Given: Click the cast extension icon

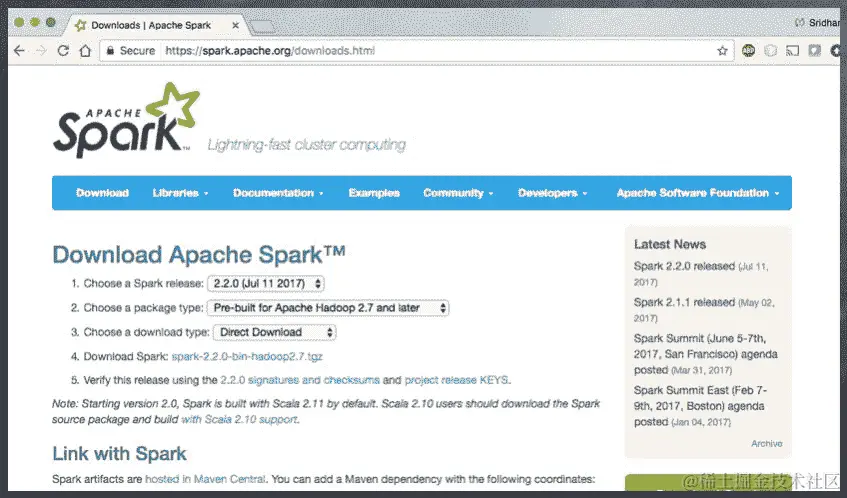Looking at the screenshot, I should pyautogui.click(x=792, y=51).
